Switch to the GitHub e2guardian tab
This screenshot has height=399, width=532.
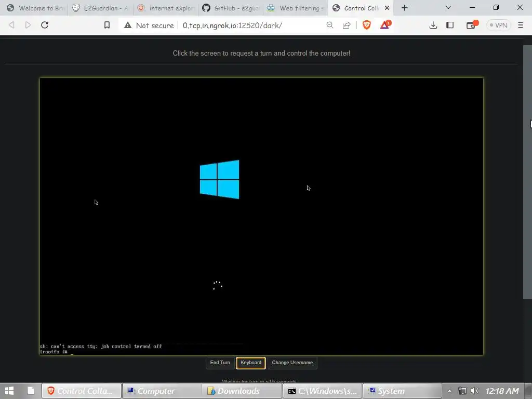(231, 8)
